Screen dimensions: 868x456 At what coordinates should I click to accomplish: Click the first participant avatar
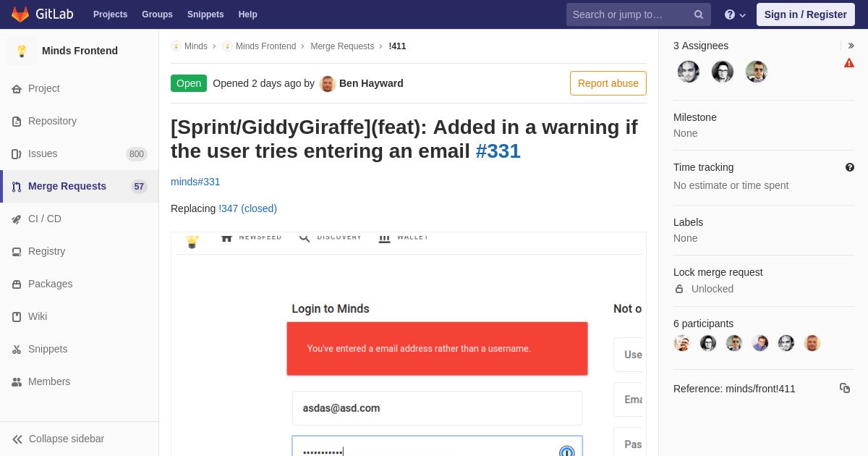(682, 343)
